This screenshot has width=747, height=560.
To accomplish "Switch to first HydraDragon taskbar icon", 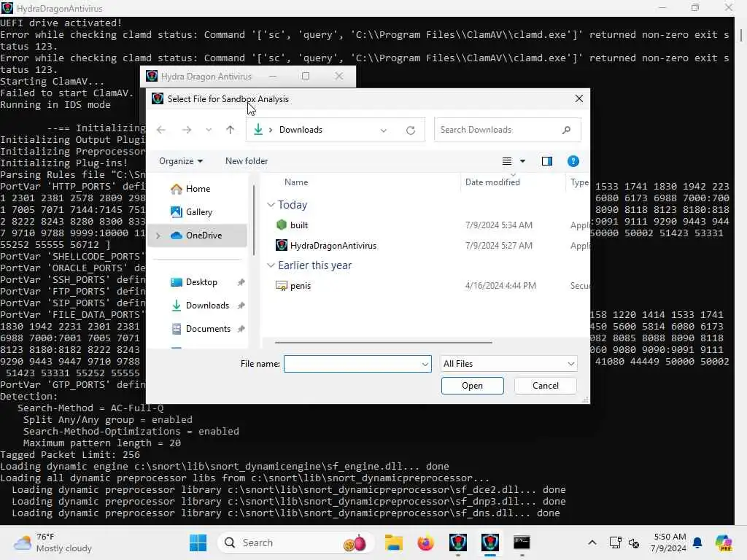I will point(458,542).
